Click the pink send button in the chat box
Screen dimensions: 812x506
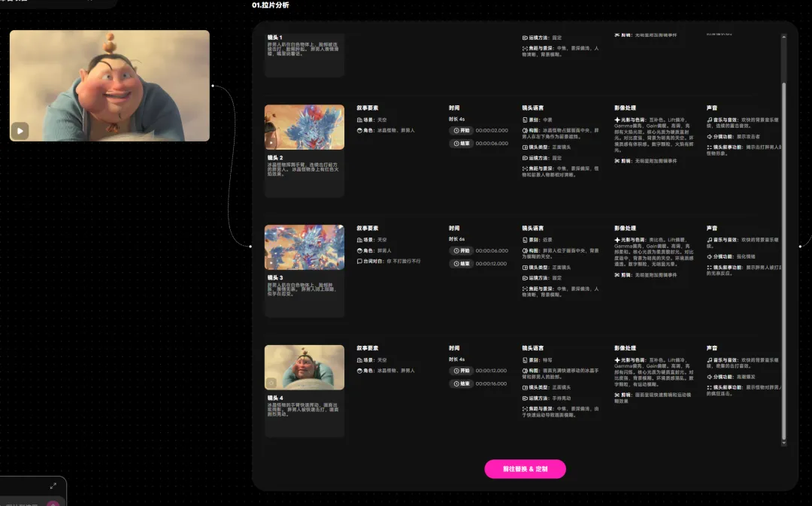point(53,504)
